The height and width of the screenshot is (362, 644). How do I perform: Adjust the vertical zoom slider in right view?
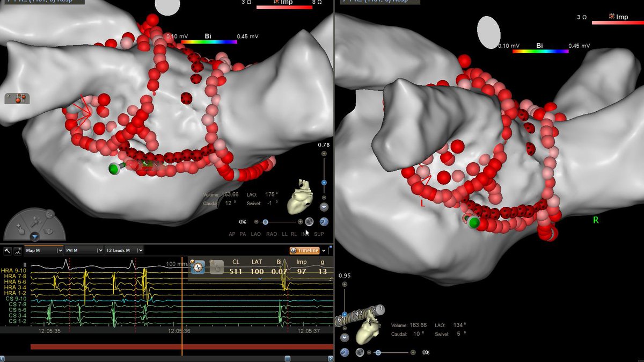(345, 314)
